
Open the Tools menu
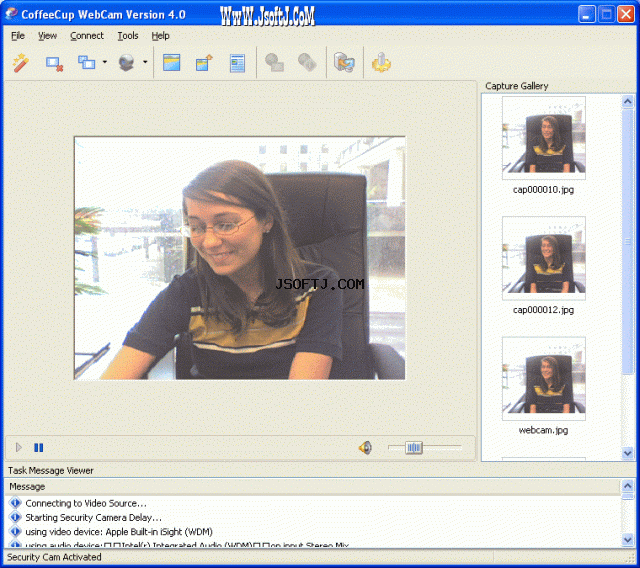(x=128, y=36)
